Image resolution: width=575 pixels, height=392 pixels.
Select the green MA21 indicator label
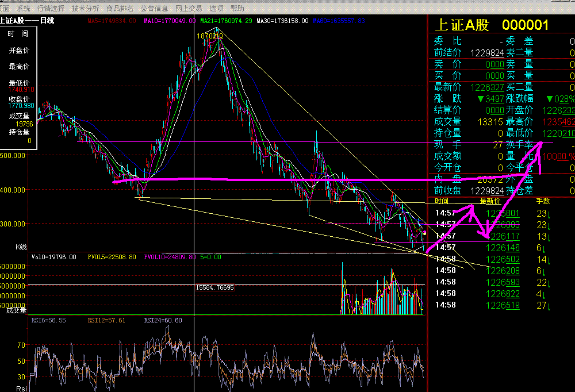[225, 21]
